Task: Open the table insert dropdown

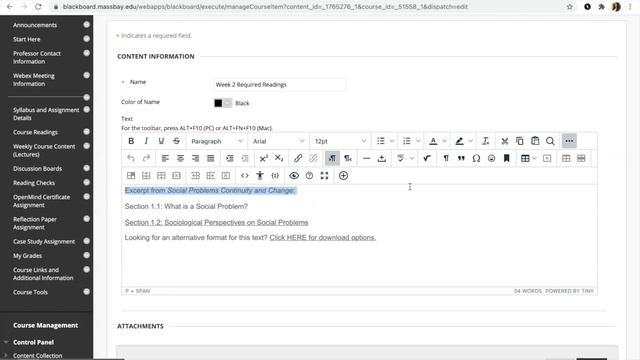Action: coord(528,158)
